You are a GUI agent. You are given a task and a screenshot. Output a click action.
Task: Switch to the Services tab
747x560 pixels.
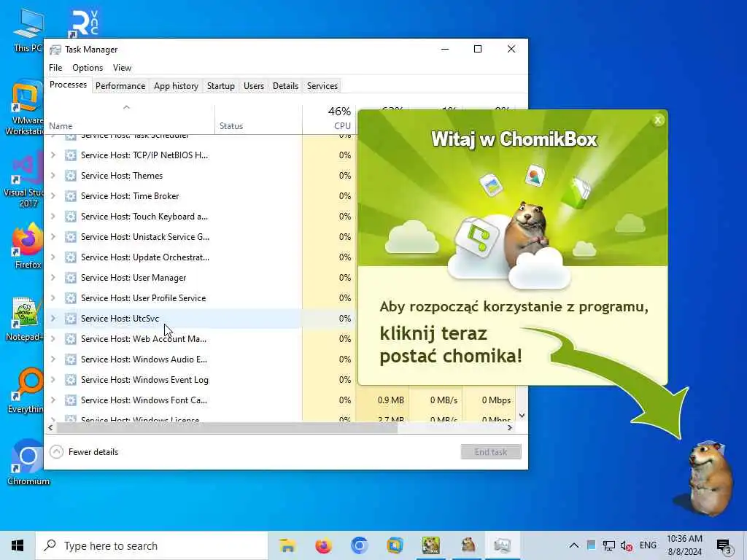point(322,86)
